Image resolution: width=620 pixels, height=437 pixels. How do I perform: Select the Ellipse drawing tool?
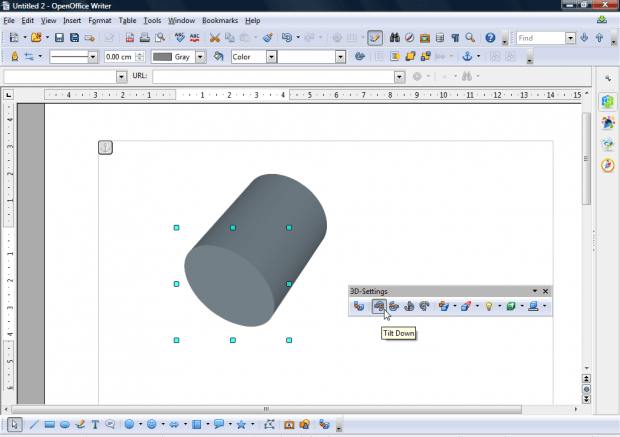(64, 424)
